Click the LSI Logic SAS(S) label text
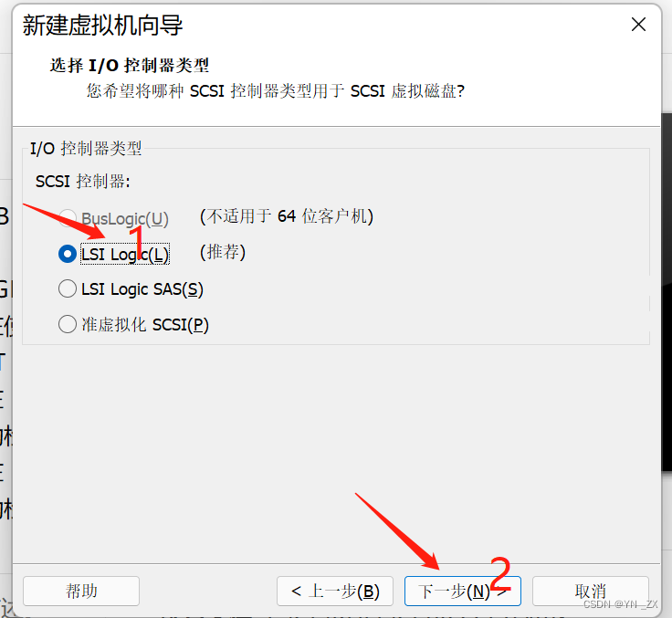This screenshot has height=618, width=672. [x=142, y=289]
